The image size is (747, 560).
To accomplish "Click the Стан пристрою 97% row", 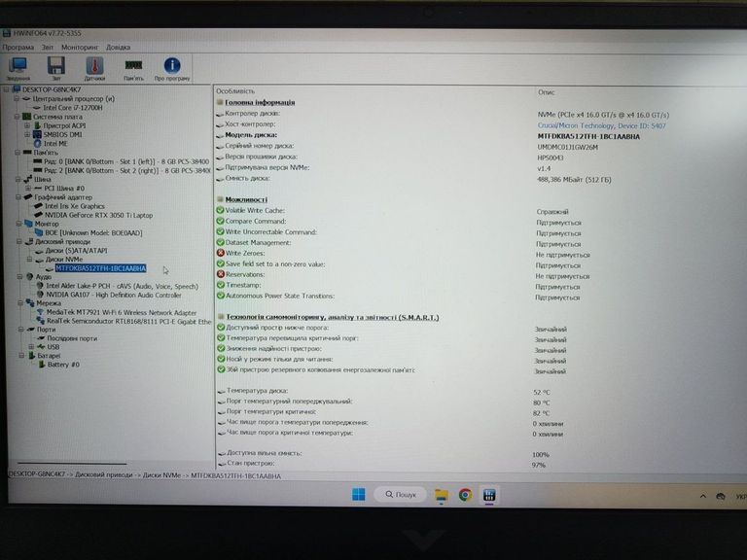I will tap(382, 464).
